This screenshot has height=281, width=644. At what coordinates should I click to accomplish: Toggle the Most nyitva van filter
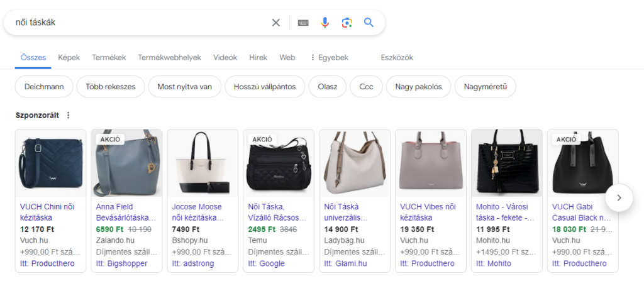coord(184,87)
